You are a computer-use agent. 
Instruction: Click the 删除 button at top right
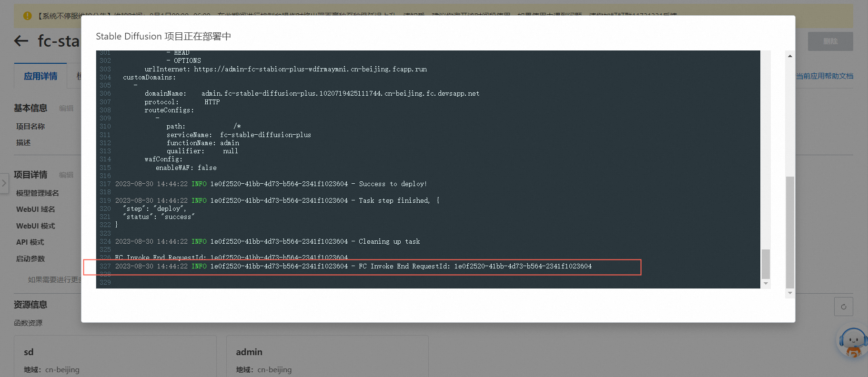830,41
